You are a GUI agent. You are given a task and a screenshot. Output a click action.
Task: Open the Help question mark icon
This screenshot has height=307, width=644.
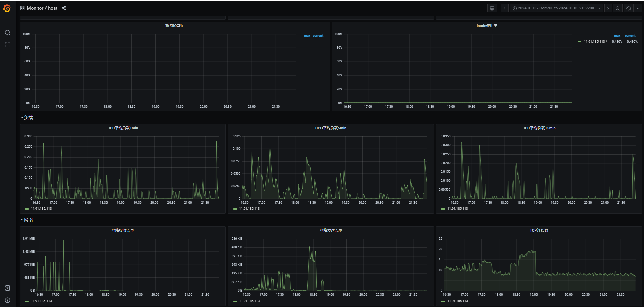click(7, 300)
